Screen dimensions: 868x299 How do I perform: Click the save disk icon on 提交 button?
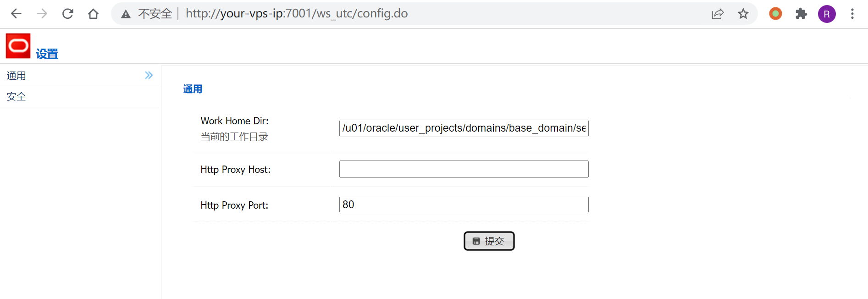(477, 241)
